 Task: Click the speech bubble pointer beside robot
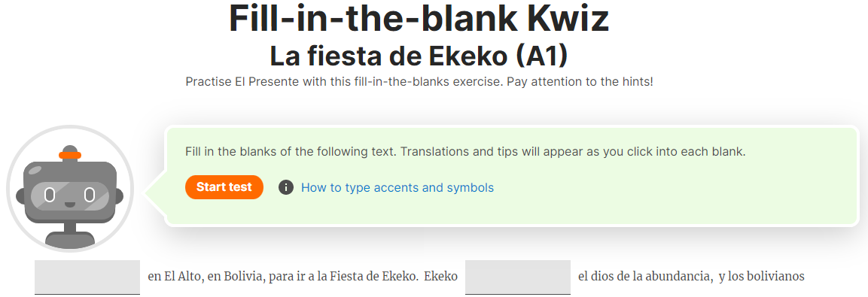click(x=155, y=193)
